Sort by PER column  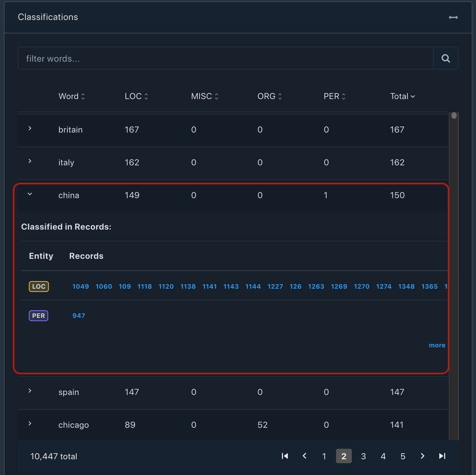coord(334,96)
